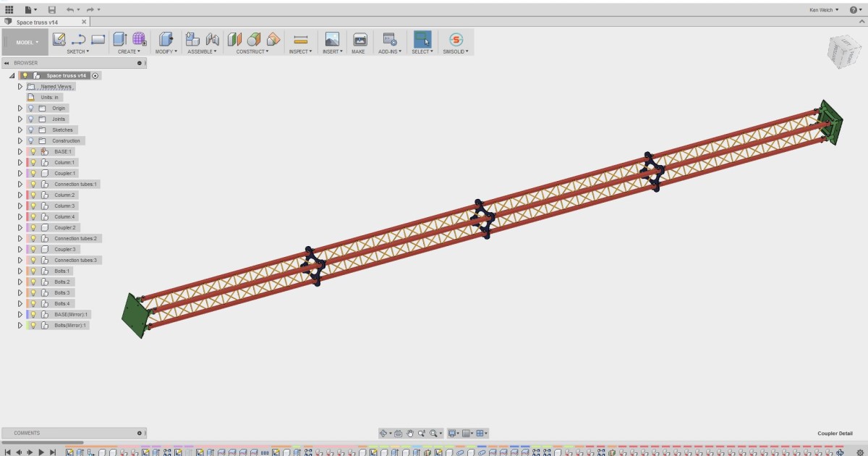Screen dimensions: 868x456
Task: Click the Coupler Detail link at bottom right
Action: (834, 432)
